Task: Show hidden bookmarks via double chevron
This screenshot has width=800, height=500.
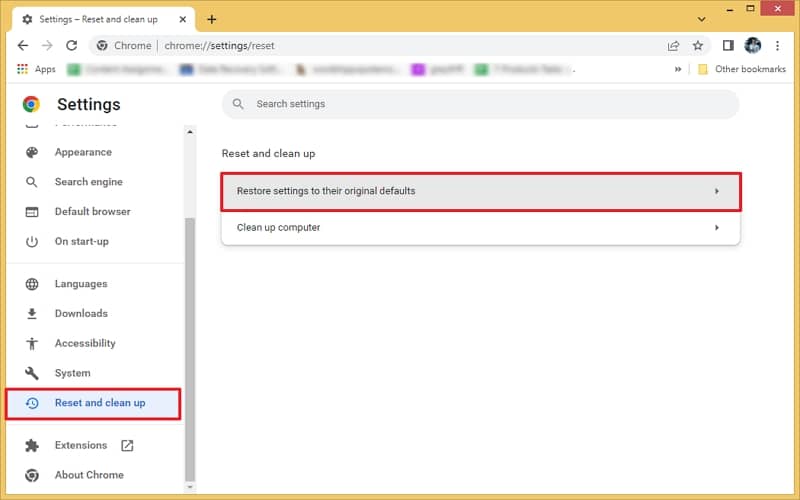Action: coord(678,69)
